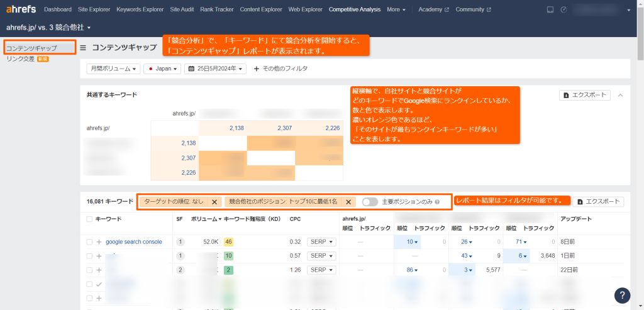
Task: Select Competitive Analysis in top navigation
Action: (355, 9)
